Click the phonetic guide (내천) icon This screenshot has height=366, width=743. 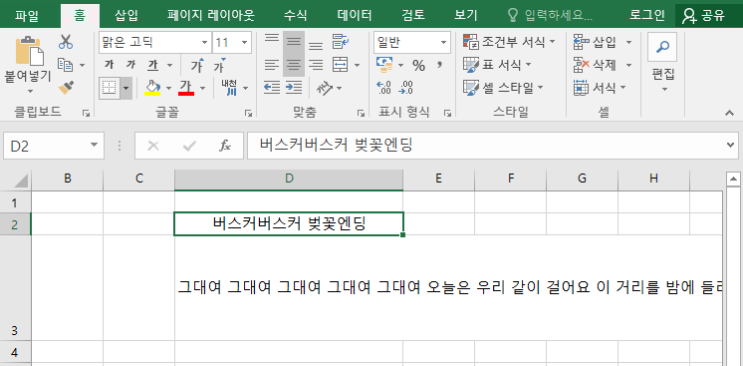point(230,88)
